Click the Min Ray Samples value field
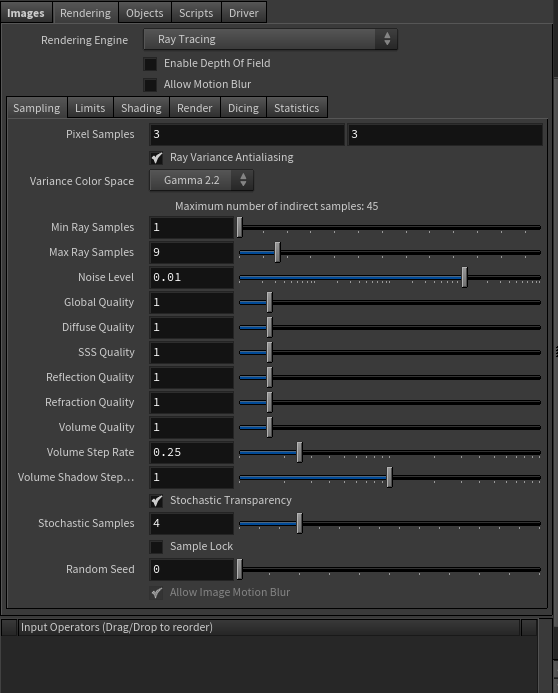This screenshot has width=558, height=693. pos(191,228)
